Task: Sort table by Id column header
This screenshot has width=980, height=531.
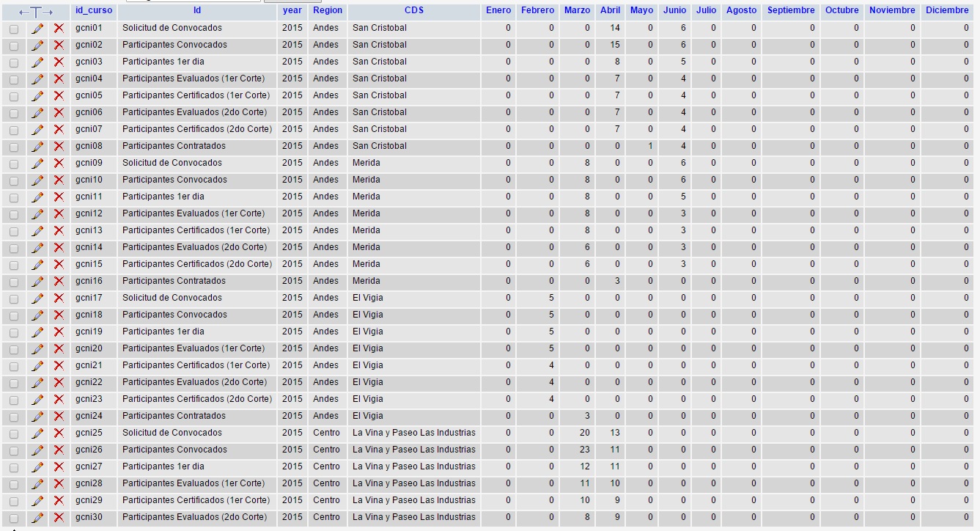Action: coord(197,10)
